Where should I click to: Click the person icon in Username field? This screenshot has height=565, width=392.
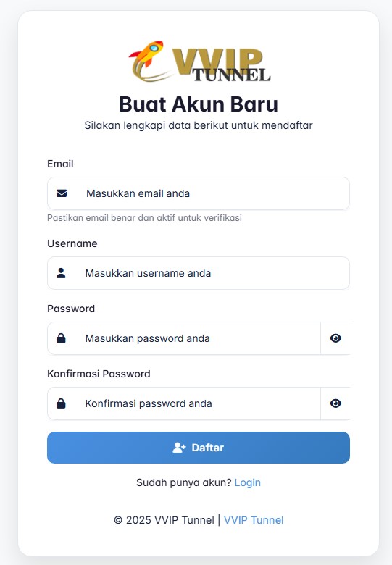tap(62, 273)
